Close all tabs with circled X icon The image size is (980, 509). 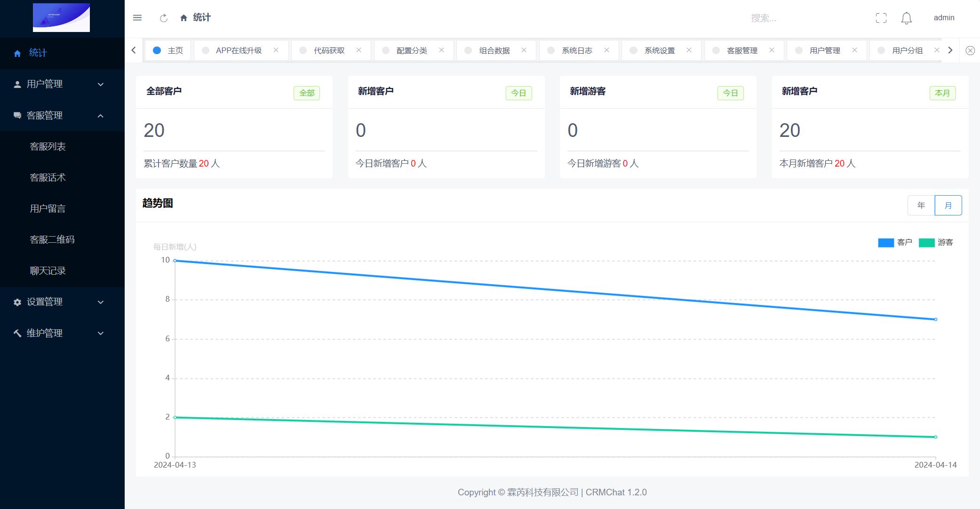(970, 50)
